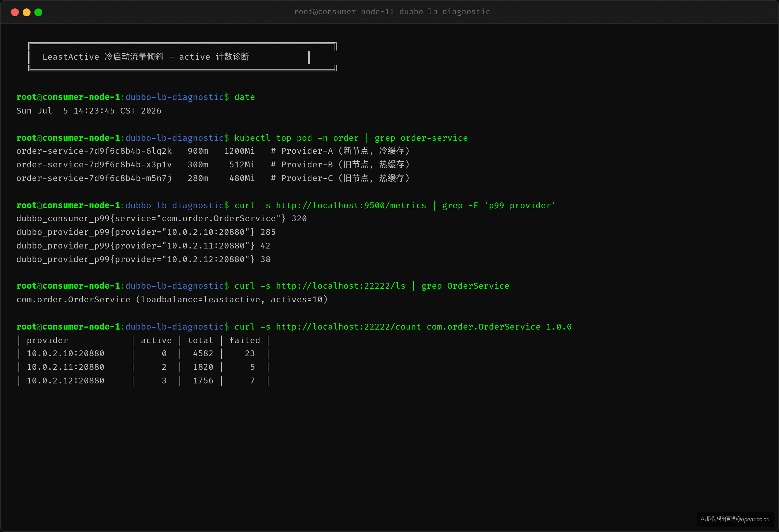
Task: Click the yellow minimize window button
Action: tap(27, 12)
